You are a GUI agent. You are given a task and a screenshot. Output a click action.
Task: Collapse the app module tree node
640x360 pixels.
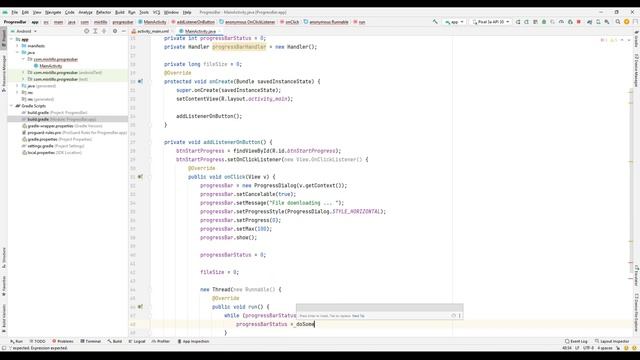click(x=12, y=40)
